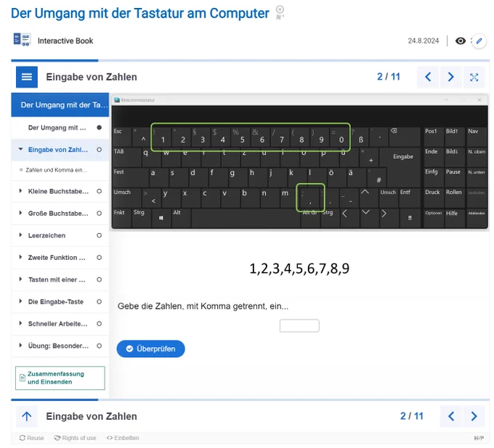Click the eye preview icon
The height and width of the screenshot is (448, 494).
click(461, 41)
